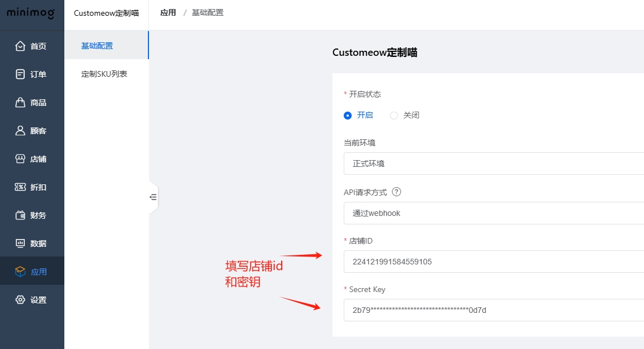Image resolution: width=644 pixels, height=349 pixels.
Task: Open 订单 in the sidebar
Action: point(32,74)
